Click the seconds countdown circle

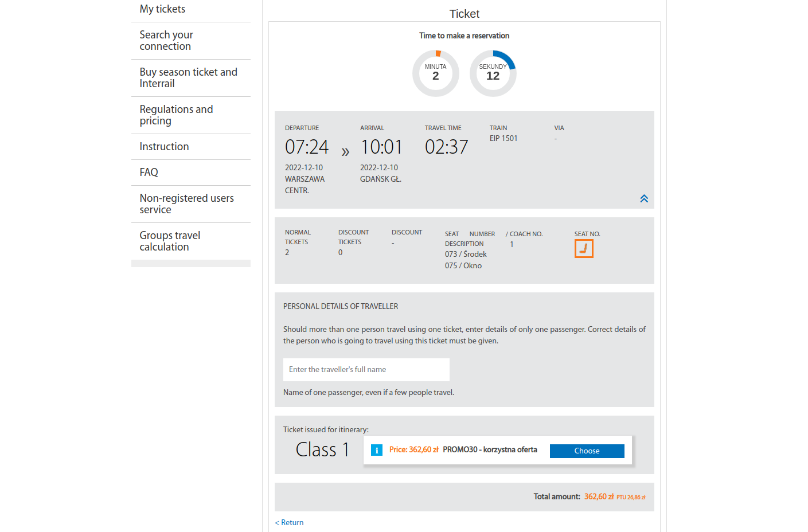pyautogui.click(x=493, y=73)
